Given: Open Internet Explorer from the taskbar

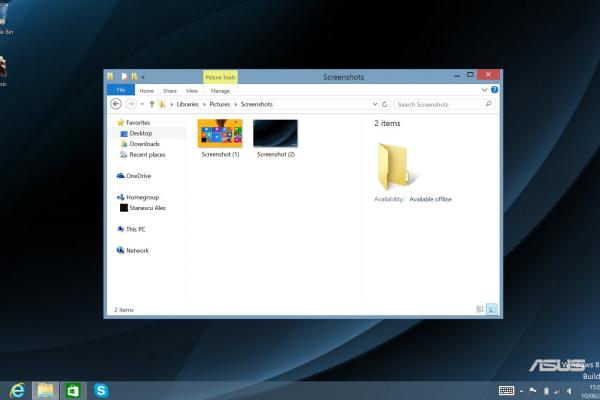Looking at the screenshot, I should point(17,391).
